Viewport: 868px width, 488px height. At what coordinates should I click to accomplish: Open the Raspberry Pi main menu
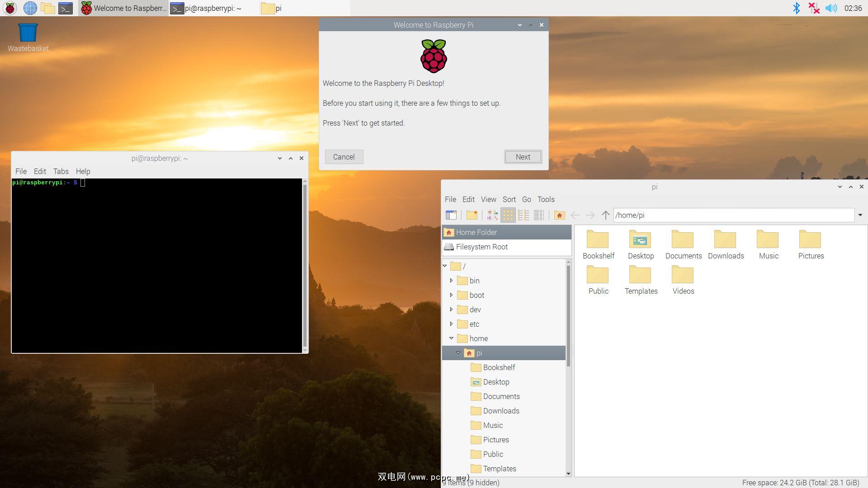[10, 8]
